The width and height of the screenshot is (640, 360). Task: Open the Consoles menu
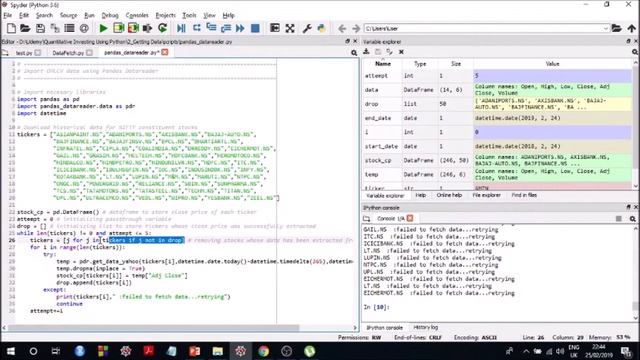pyautogui.click(x=137, y=15)
